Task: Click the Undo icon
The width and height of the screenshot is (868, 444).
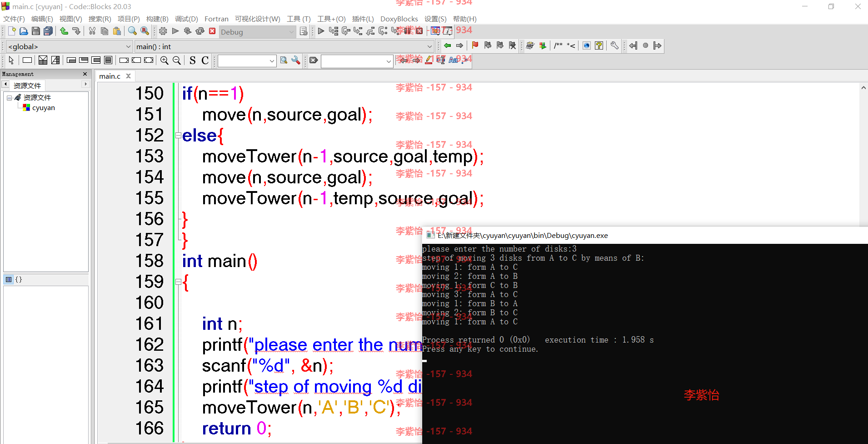Action: click(64, 31)
